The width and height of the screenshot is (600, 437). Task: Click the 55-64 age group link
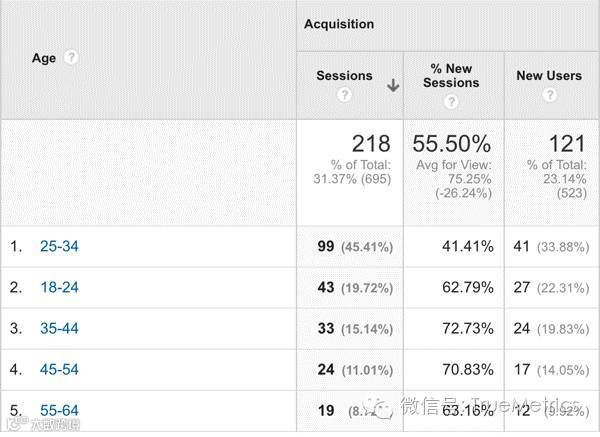click(x=59, y=410)
